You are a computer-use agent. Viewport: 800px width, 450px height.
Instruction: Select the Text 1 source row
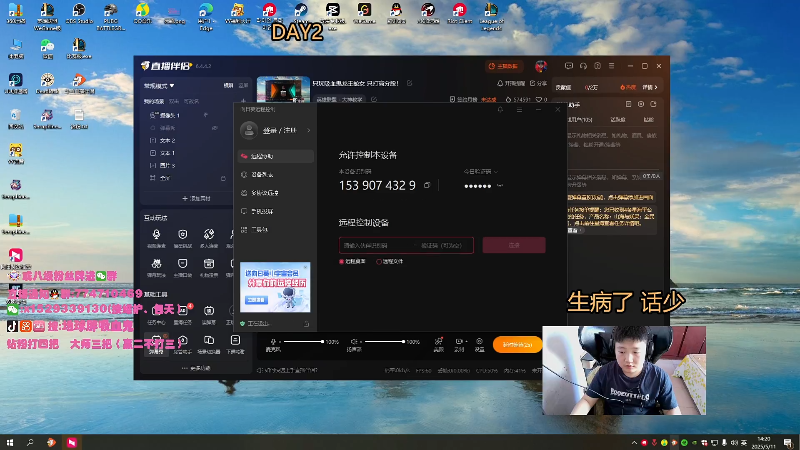[186, 153]
